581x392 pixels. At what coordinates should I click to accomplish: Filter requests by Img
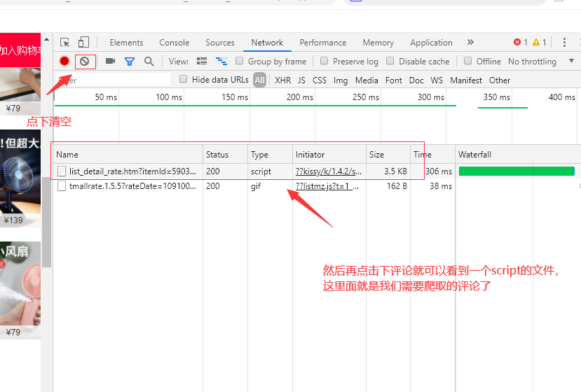coord(341,80)
